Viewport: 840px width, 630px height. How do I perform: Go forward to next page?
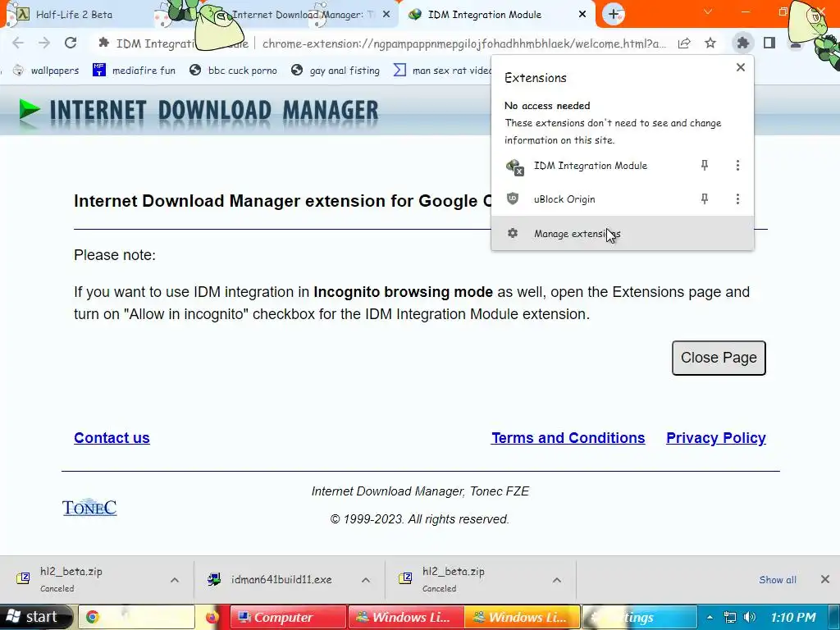(44, 43)
